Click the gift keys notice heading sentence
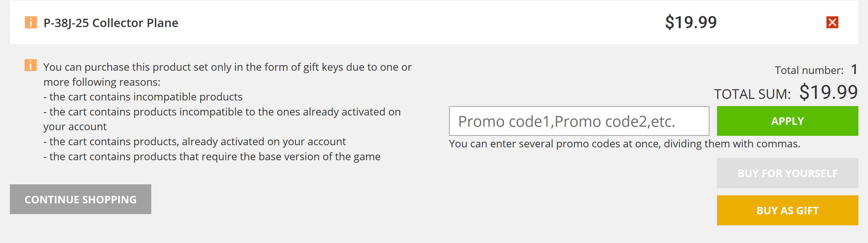Viewport: 868px width, 243px height. 227,68
